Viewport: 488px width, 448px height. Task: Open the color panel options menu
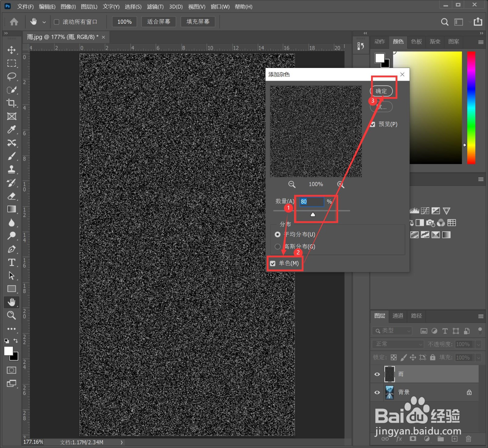point(481,42)
